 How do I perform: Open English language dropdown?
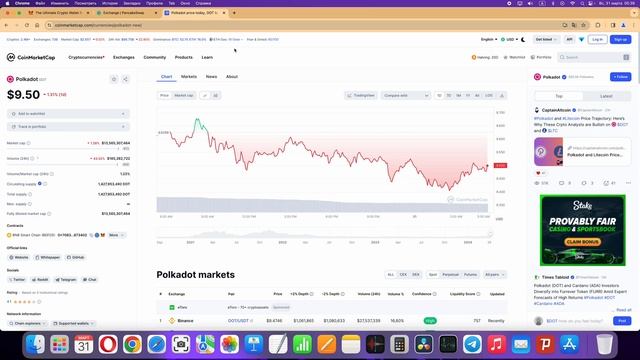pos(489,40)
